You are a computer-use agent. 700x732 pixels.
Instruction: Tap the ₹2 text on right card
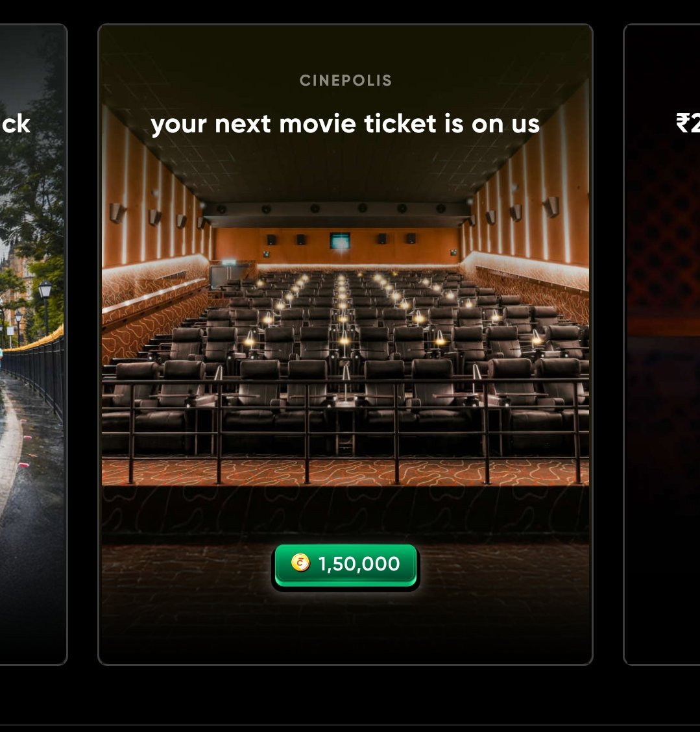(x=688, y=124)
